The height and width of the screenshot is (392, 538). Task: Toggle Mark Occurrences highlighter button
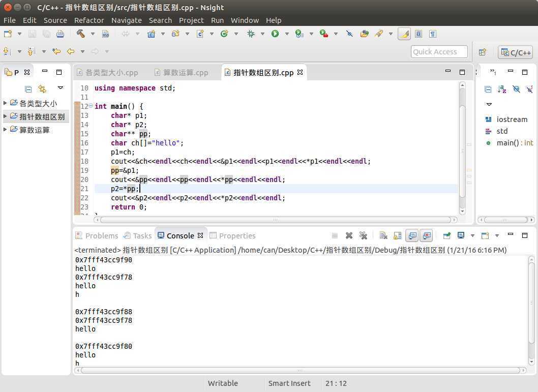[x=404, y=34]
